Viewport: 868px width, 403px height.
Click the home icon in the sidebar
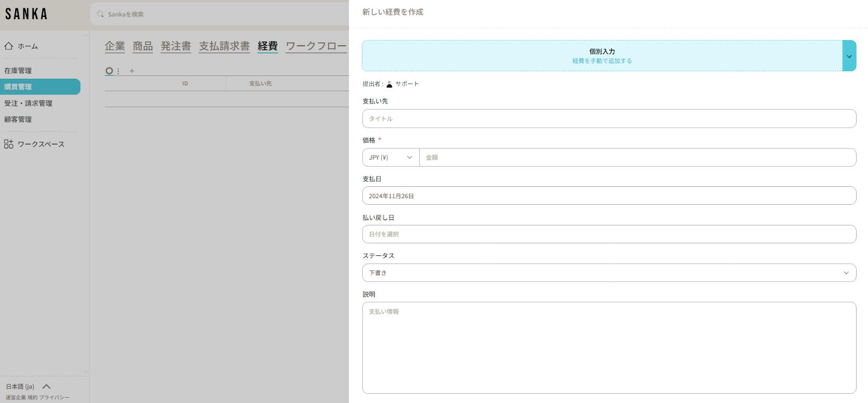9,46
